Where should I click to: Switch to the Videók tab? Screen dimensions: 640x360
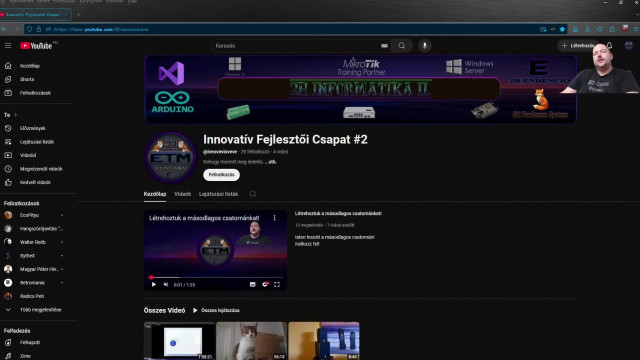[x=182, y=194]
